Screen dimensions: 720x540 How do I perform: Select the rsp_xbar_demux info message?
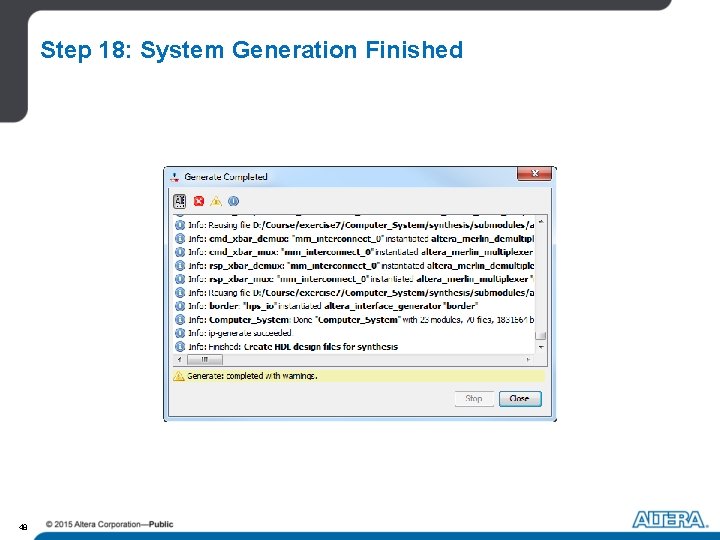click(x=354, y=265)
